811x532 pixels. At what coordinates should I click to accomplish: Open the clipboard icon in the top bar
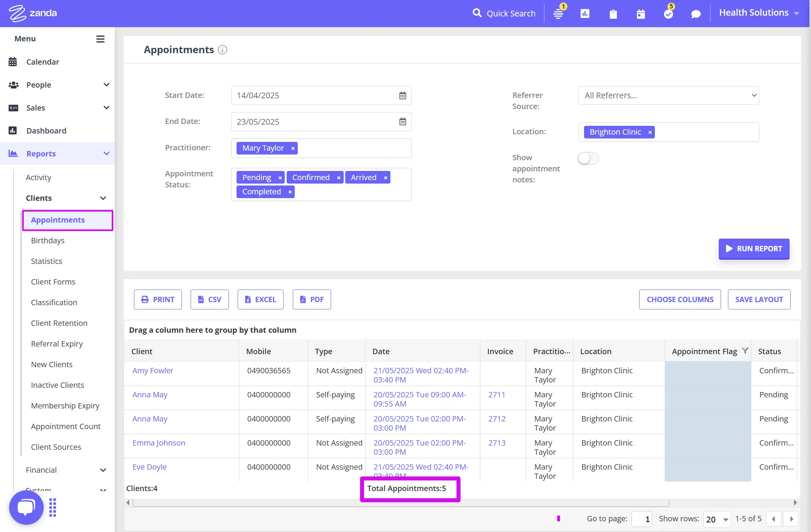click(613, 13)
